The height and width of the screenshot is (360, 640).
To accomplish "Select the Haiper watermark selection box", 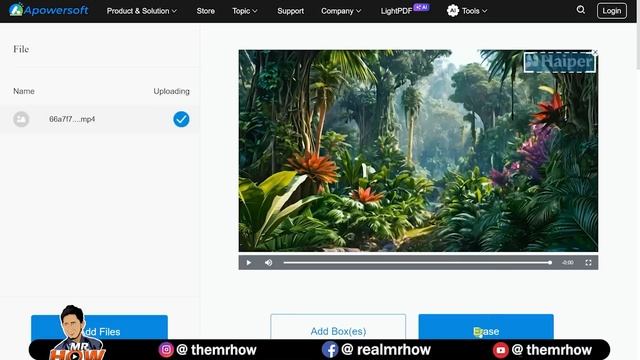I will [x=559, y=62].
